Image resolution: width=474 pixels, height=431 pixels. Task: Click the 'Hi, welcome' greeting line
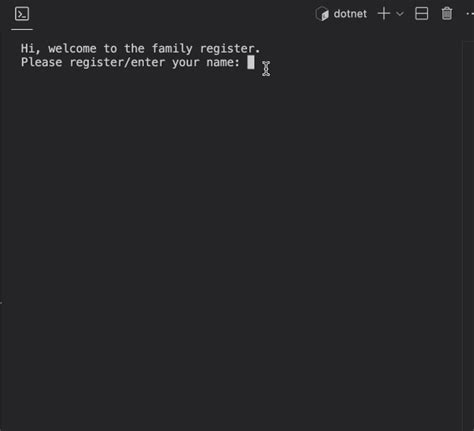pyautogui.click(x=140, y=49)
